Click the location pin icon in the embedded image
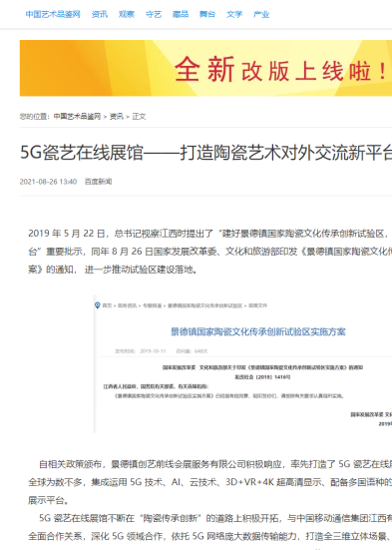 pyautogui.click(x=98, y=305)
